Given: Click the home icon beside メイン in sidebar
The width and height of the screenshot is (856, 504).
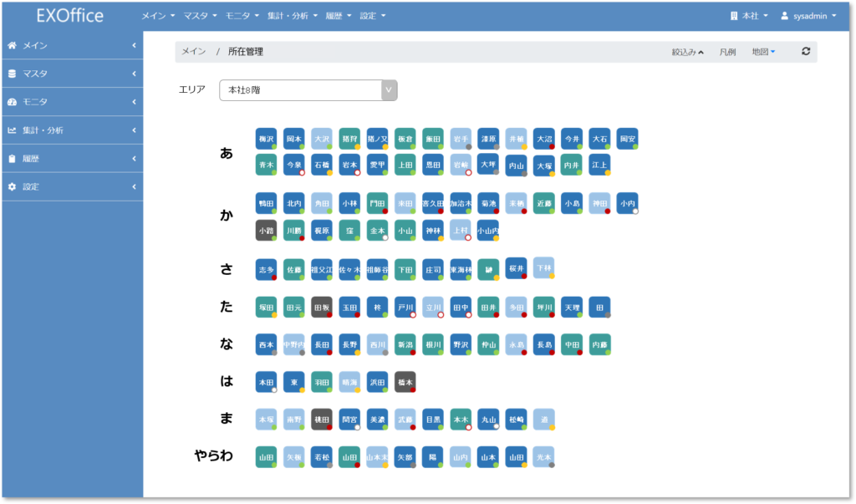Looking at the screenshot, I should [x=12, y=45].
